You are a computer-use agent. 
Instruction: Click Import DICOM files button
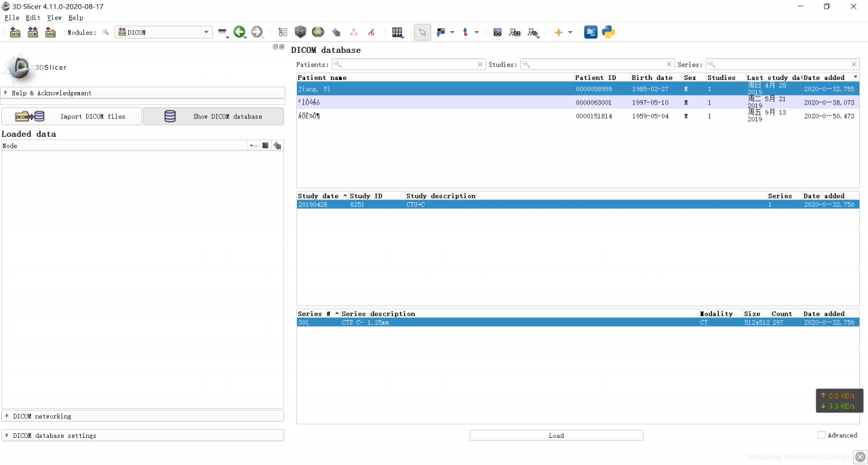[x=72, y=116]
